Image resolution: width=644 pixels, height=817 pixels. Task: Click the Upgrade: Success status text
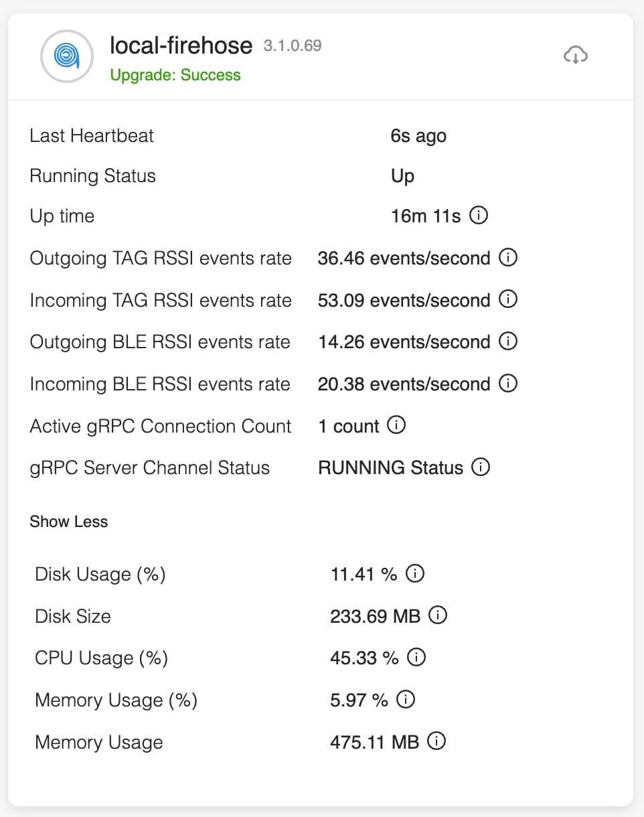click(x=175, y=75)
